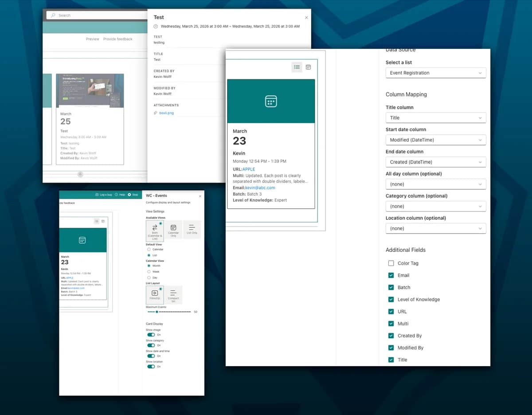Uncheck the Created By additional field
The width and height of the screenshot is (532, 415).
coord(391,336)
